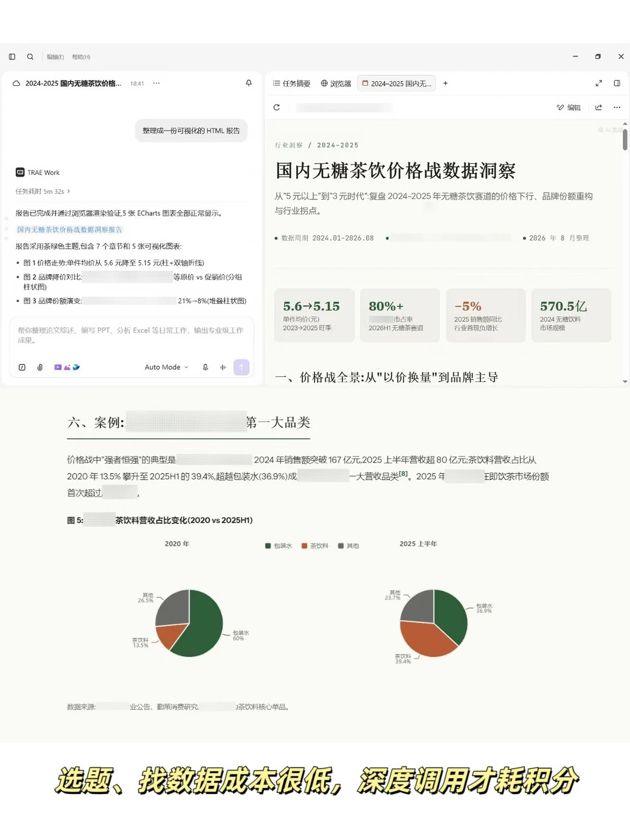The image size is (630, 840).
Task: Click the cloud icon beside conversation title
Action: (x=16, y=83)
